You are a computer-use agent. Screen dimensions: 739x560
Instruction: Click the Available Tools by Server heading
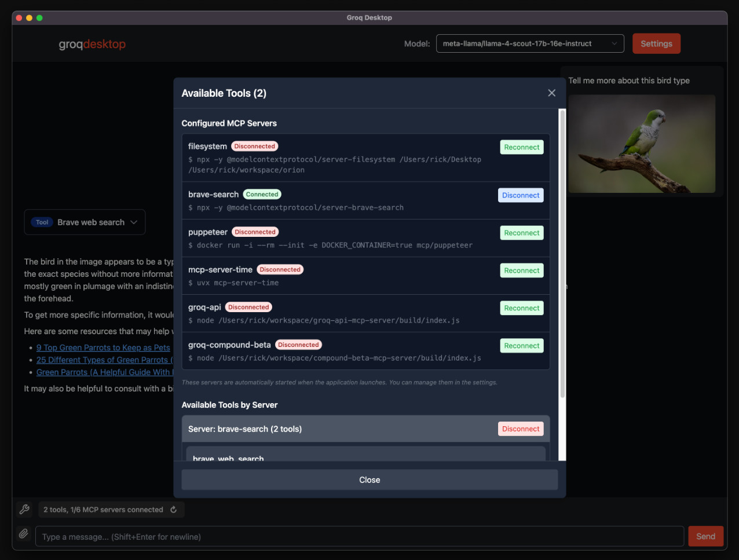pyautogui.click(x=229, y=405)
